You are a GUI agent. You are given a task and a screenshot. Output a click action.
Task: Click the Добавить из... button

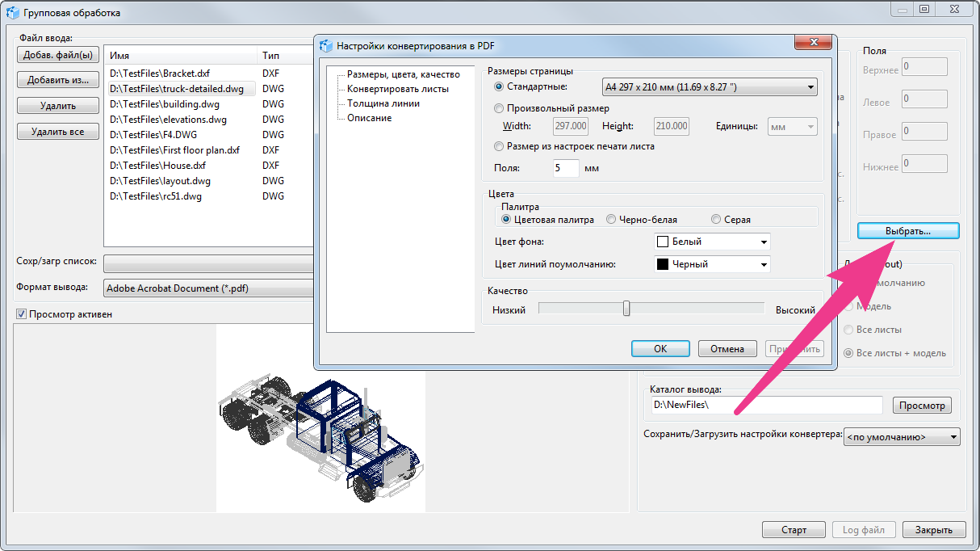(x=57, y=80)
